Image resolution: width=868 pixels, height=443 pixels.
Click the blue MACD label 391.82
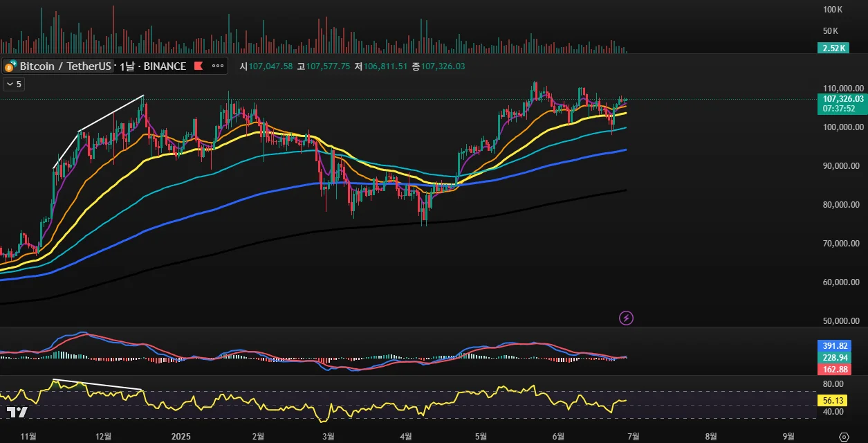(x=833, y=345)
